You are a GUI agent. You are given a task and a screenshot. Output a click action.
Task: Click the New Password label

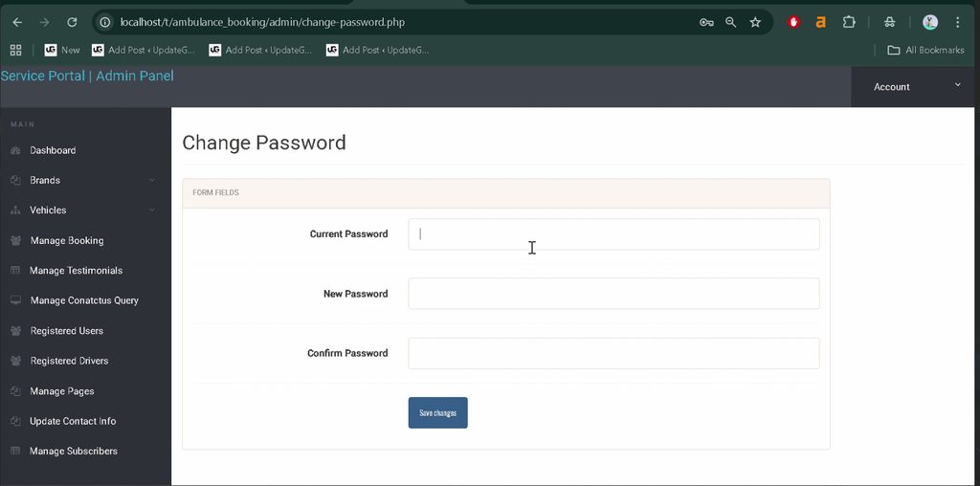click(x=356, y=294)
